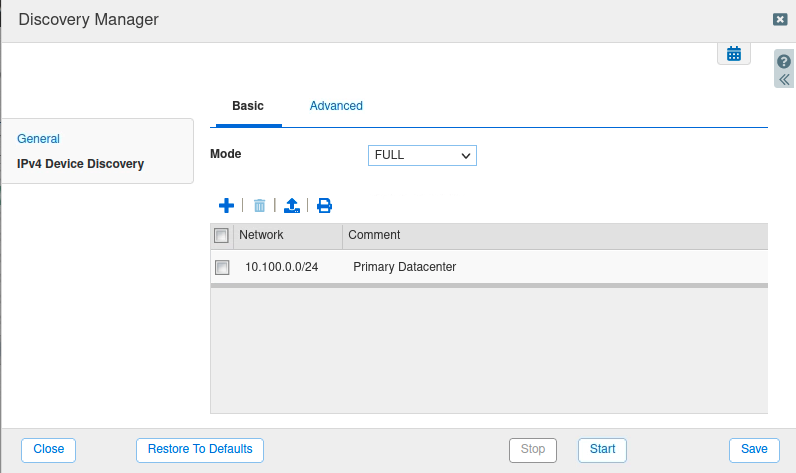Viewport: 796px width, 473px height.
Task: Click the Primary Datacenter comment cell
Action: pyautogui.click(x=404, y=267)
